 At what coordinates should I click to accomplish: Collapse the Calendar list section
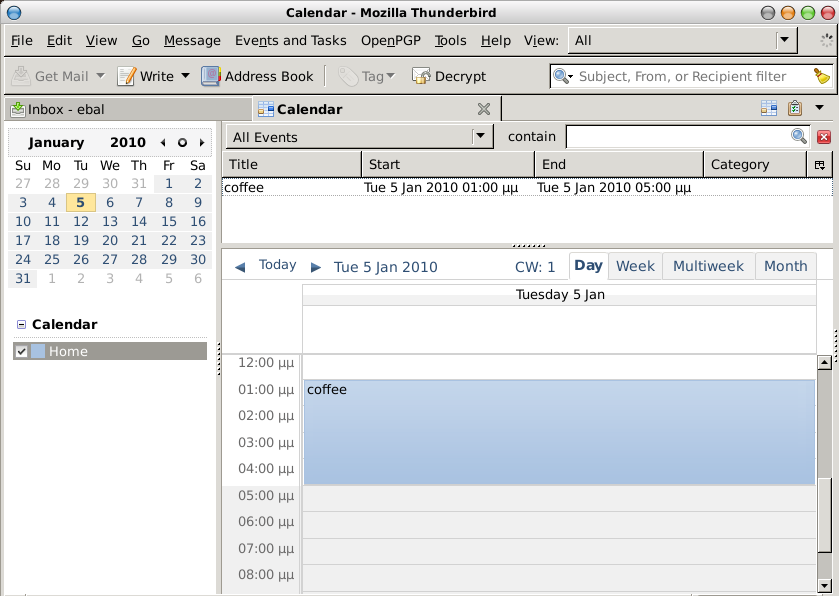pos(21,325)
